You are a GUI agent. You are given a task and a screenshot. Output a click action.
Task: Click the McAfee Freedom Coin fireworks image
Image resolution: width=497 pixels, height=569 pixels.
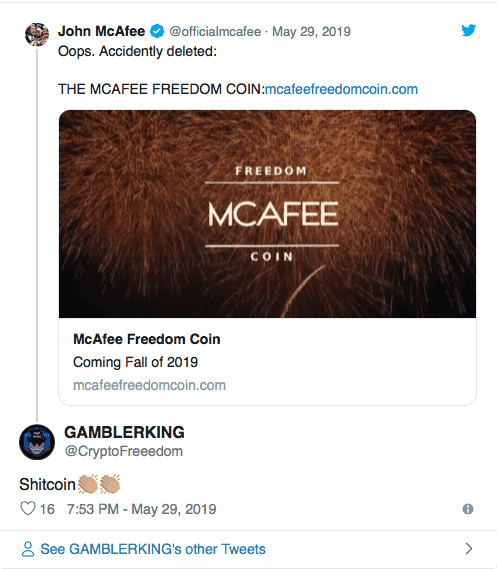coord(267,214)
